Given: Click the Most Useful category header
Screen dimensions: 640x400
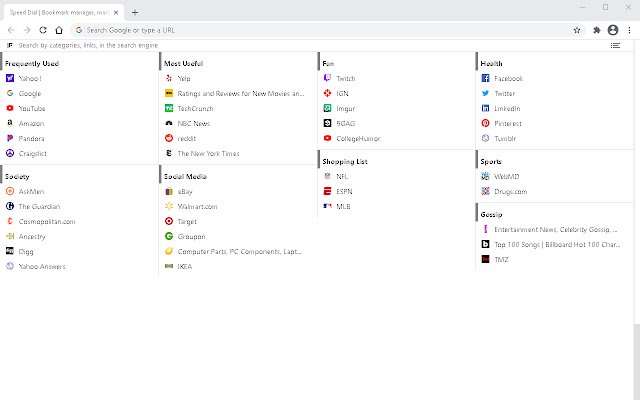Looking at the screenshot, I should (x=183, y=64).
